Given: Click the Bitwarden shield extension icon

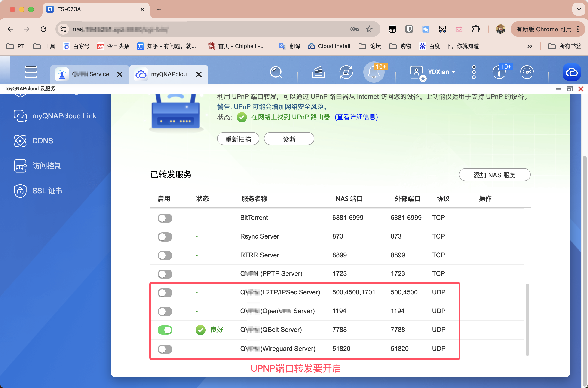Looking at the screenshot, I should pyautogui.click(x=409, y=29).
